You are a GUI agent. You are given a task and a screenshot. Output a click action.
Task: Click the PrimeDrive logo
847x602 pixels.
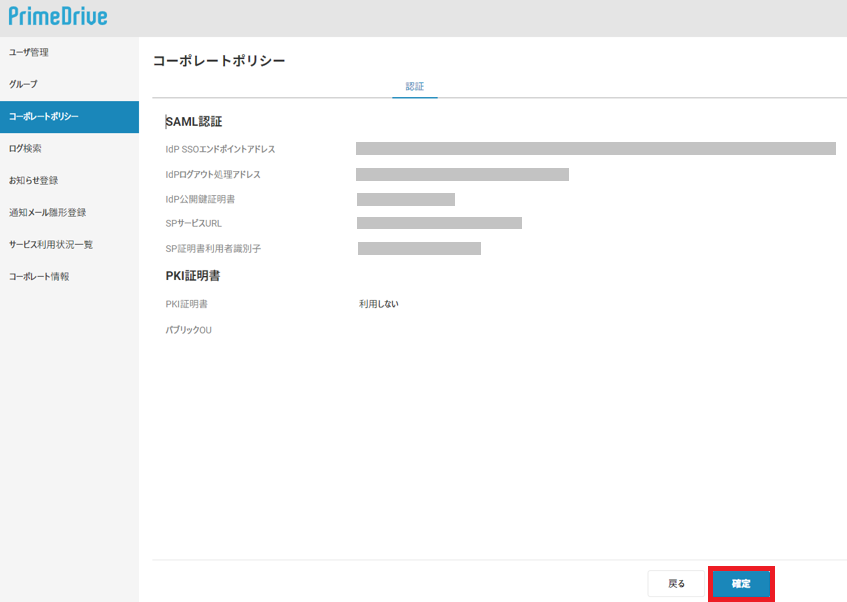tap(58, 17)
